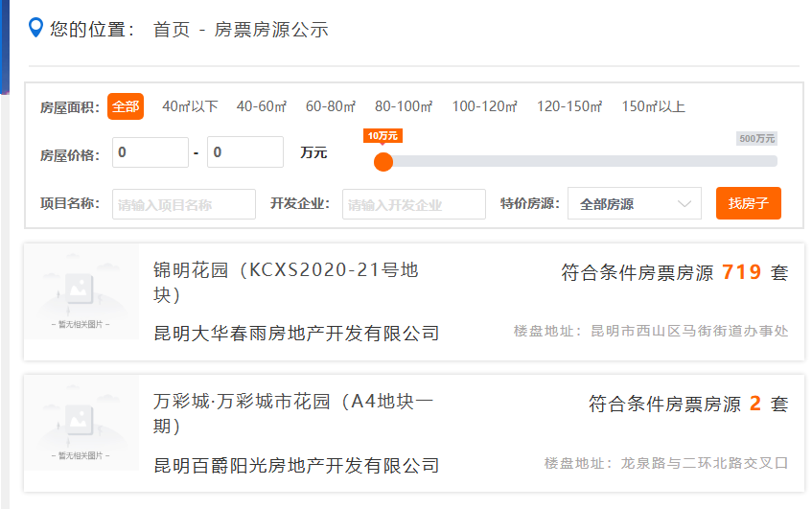This screenshot has width=812, height=509.
Task: Filter by 40-60㎡ area
Action: tap(261, 106)
